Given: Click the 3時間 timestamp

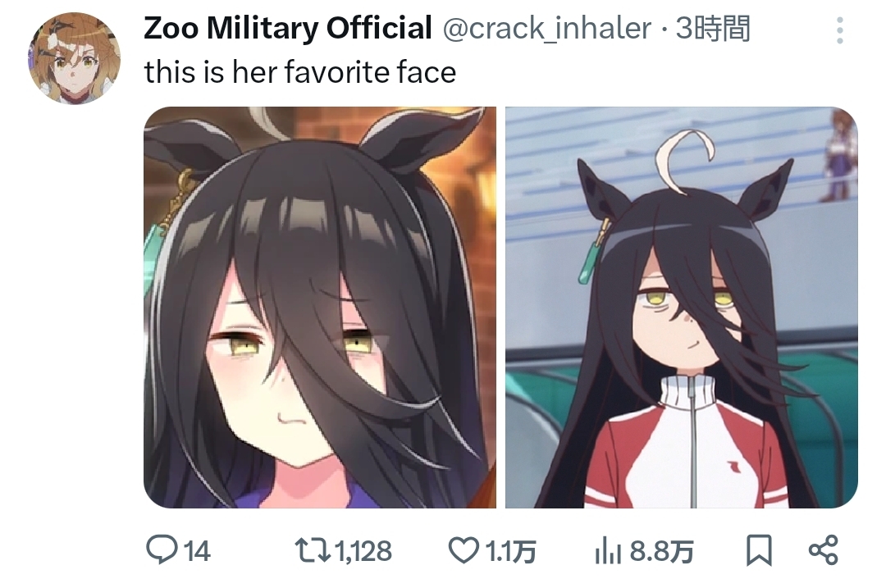Looking at the screenshot, I should [x=713, y=28].
